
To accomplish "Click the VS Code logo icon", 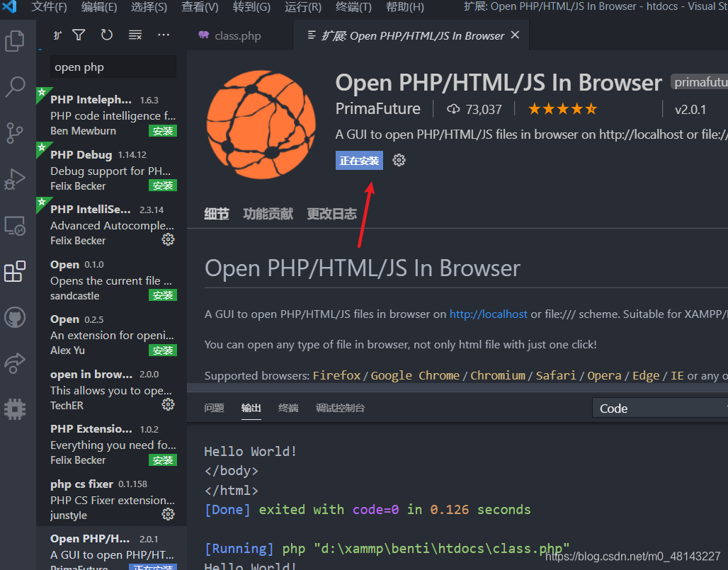I will (10, 6).
